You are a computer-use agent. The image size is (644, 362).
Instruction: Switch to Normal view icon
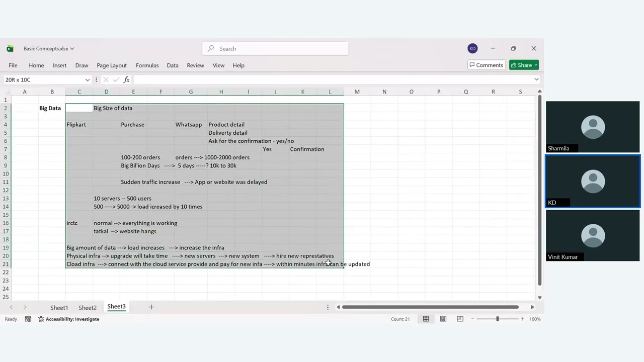426,319
